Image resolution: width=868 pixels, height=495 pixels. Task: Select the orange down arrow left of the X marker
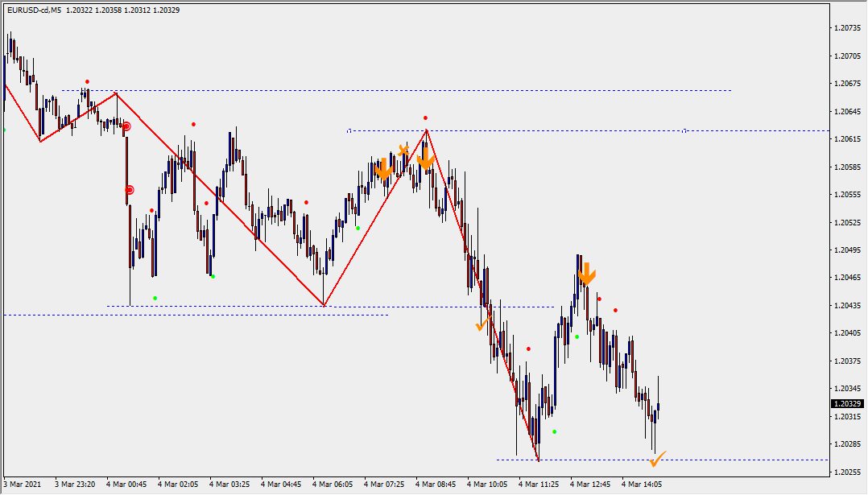tap(384, 169)
